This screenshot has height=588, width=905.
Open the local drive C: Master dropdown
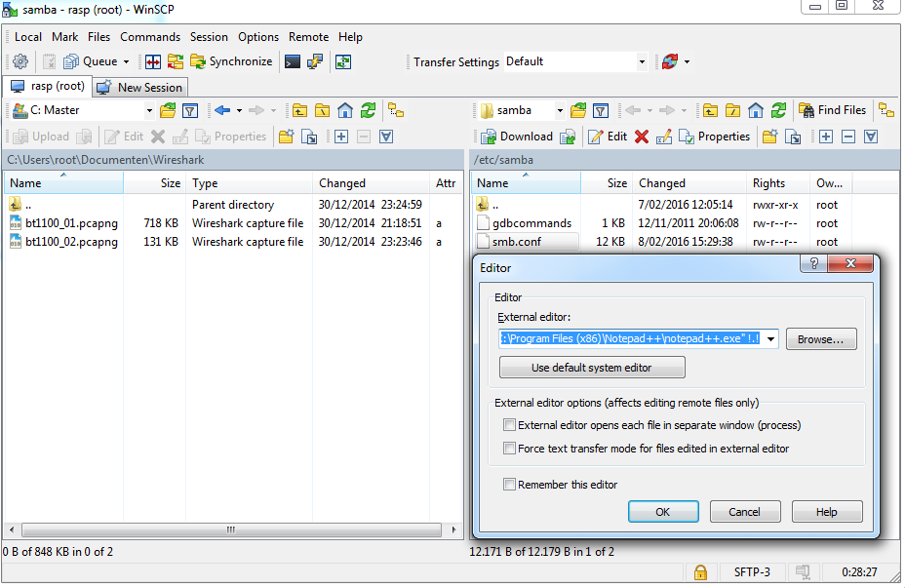pyautogui.click(x=149, y=111)
